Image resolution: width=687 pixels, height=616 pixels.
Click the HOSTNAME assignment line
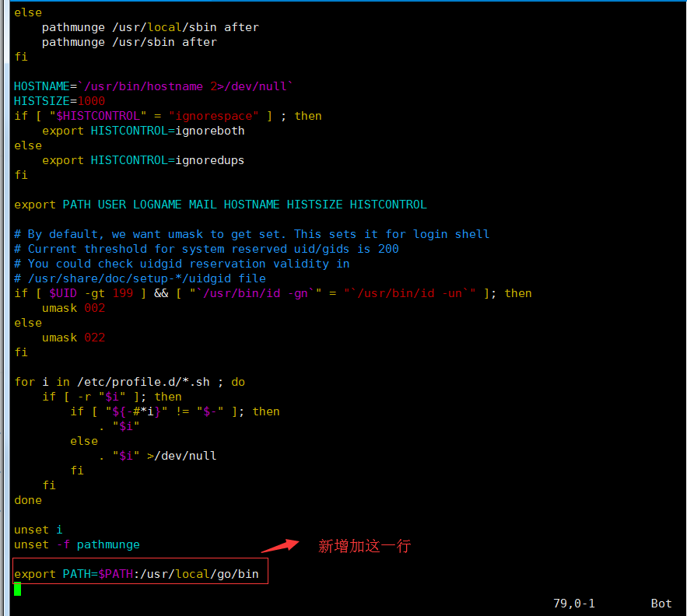coord(153,86)
